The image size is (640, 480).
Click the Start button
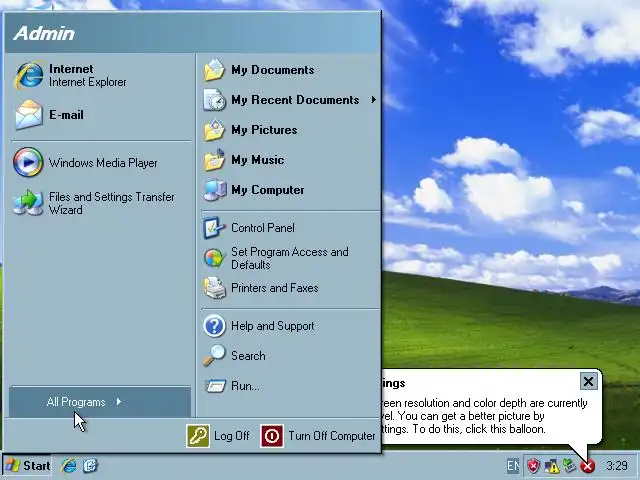27,465
